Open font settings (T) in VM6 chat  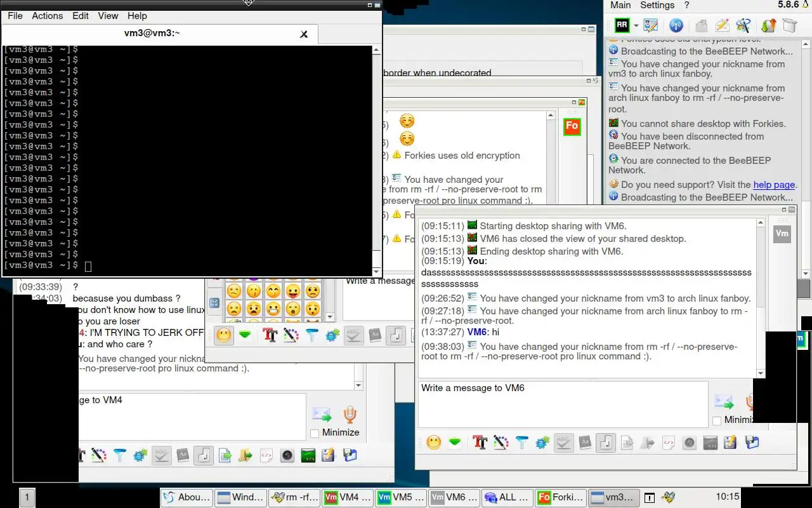[480, 443]
